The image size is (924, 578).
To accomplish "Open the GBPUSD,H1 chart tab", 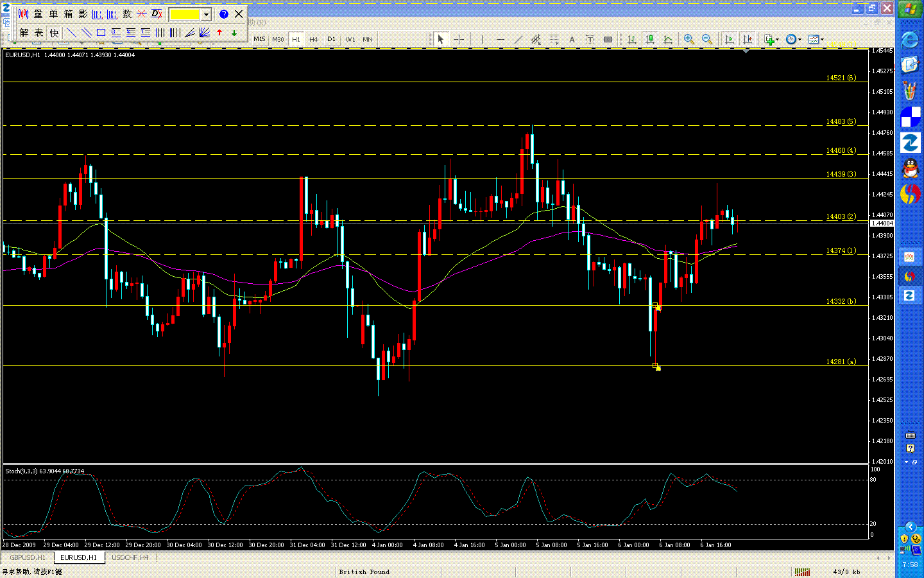I will (x=28, y=557).
